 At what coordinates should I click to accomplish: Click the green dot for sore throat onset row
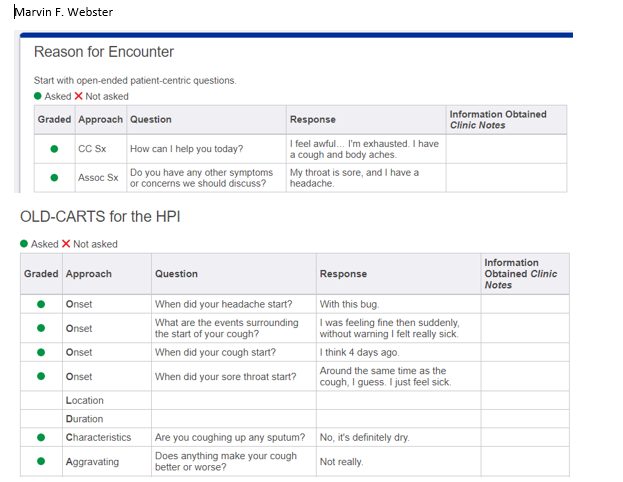click(41, 376)
